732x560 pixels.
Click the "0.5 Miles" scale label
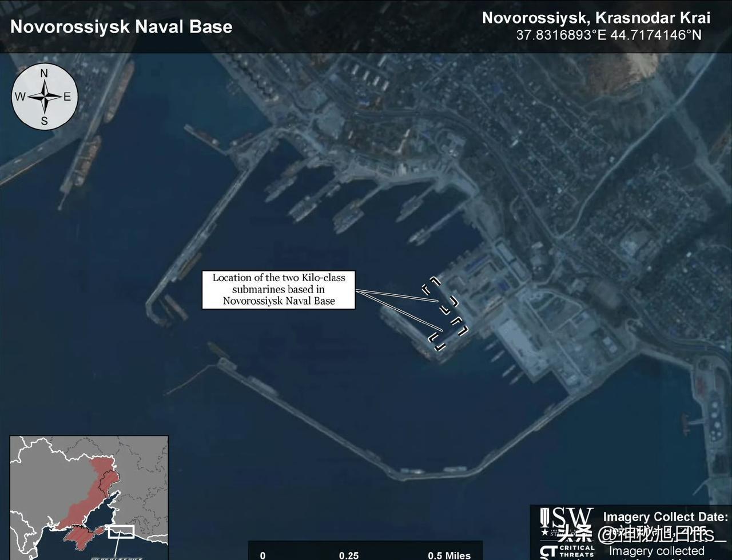tap(449, 555)
